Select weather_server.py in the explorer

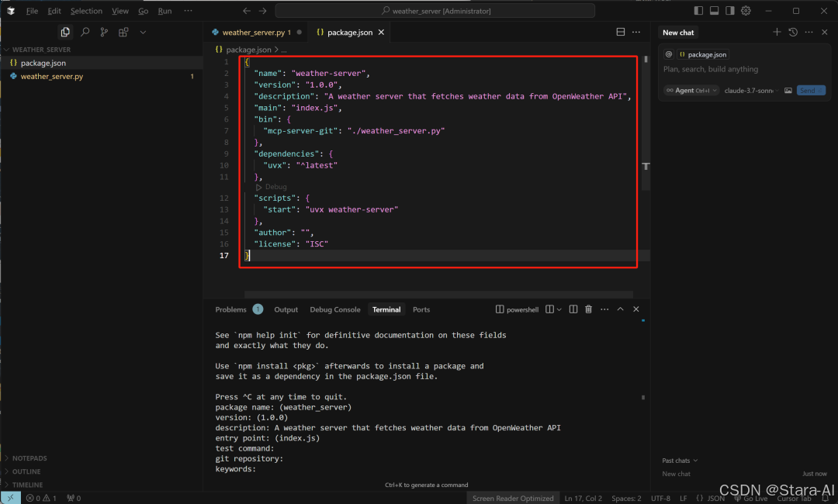point(102,76)
